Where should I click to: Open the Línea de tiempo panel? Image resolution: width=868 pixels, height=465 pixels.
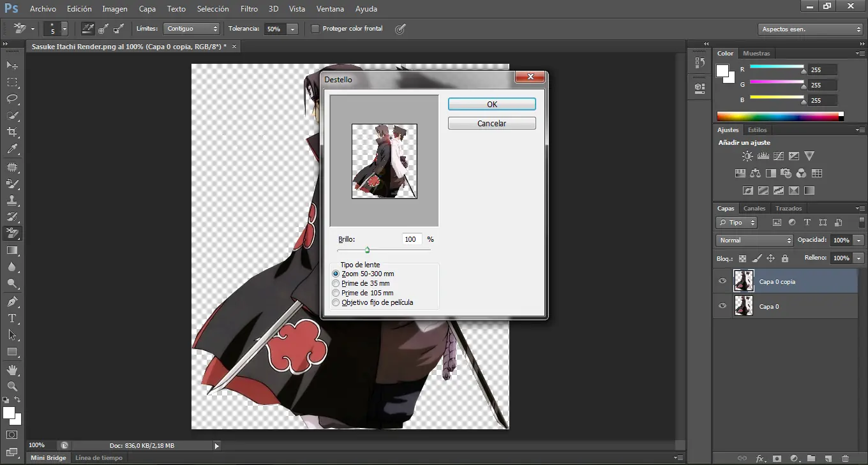[99, 457]
